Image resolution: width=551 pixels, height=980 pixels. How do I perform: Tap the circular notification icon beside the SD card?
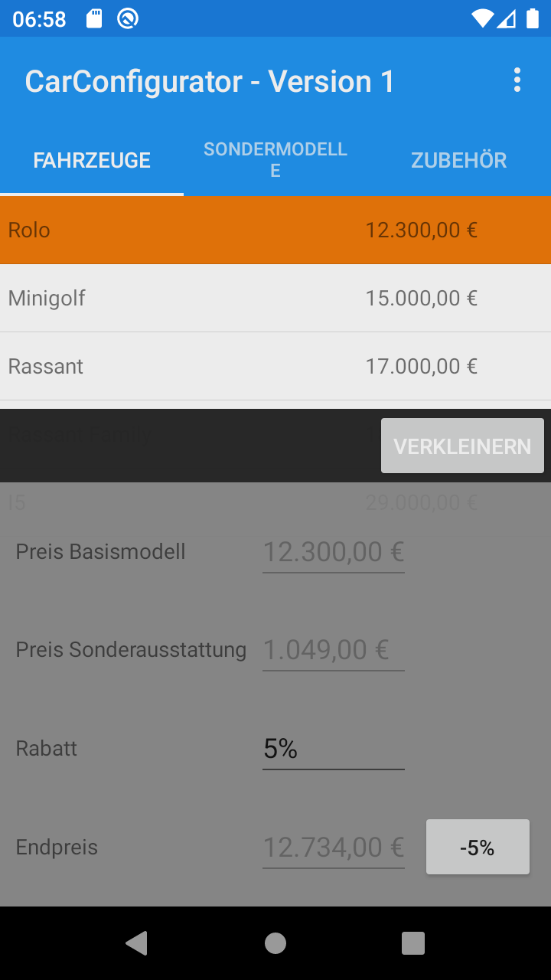127,18
